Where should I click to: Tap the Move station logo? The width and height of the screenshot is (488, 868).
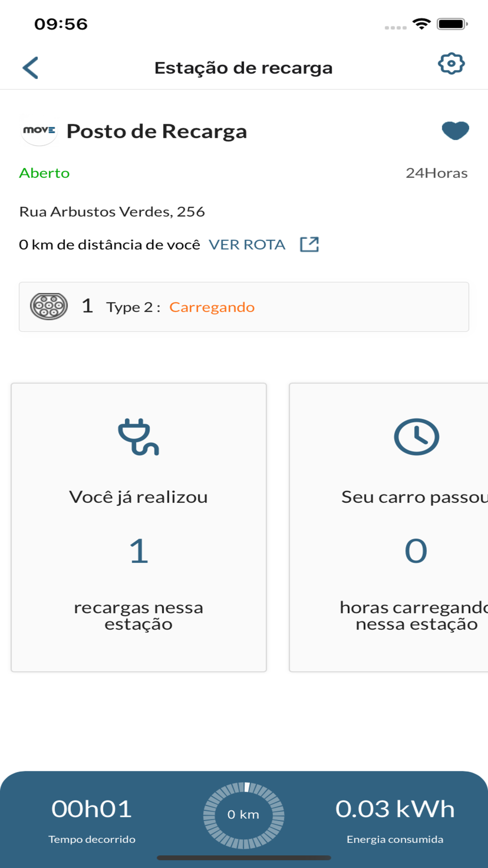coord(39,131)
